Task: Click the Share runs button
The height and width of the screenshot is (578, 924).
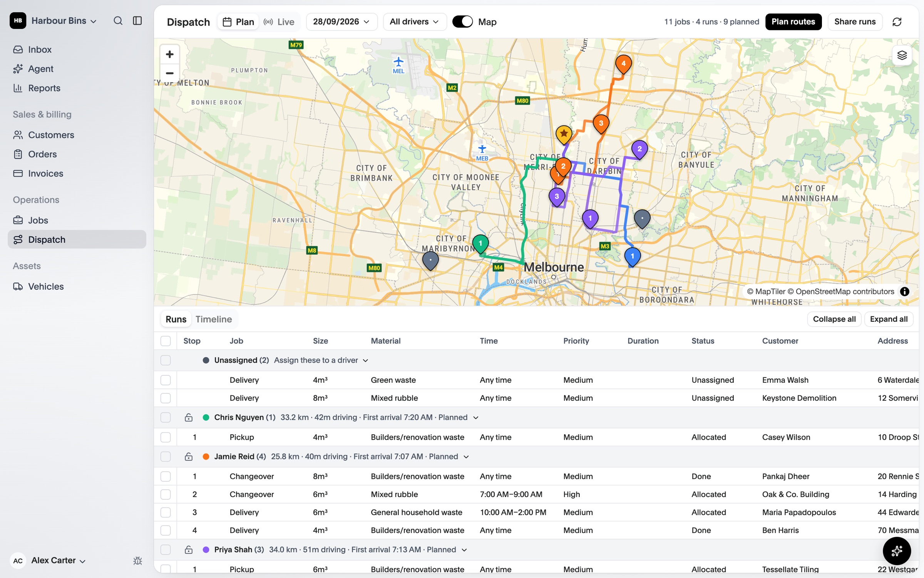Action: pos(855,22)
